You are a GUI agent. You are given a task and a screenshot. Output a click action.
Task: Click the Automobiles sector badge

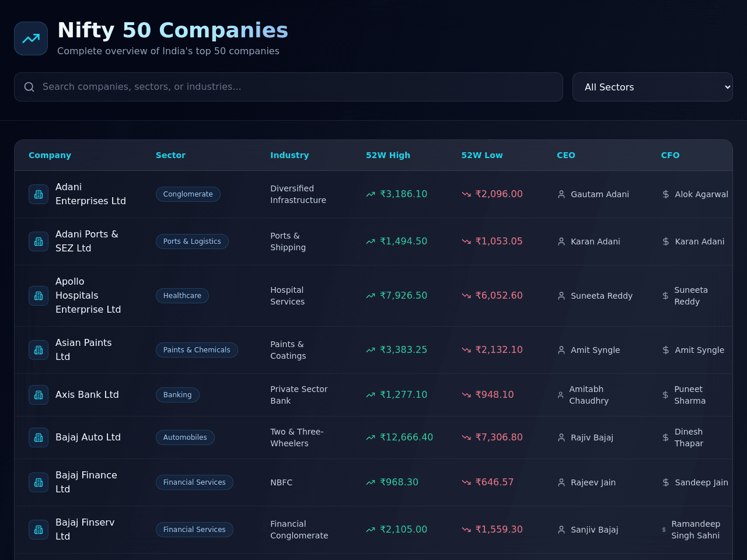click(185, 437)
